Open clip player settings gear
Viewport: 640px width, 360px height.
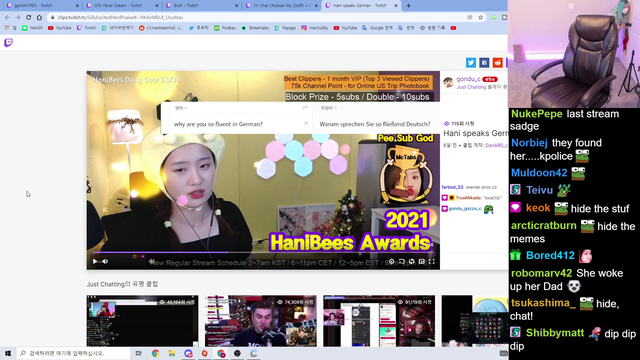[x=391, y=261]
